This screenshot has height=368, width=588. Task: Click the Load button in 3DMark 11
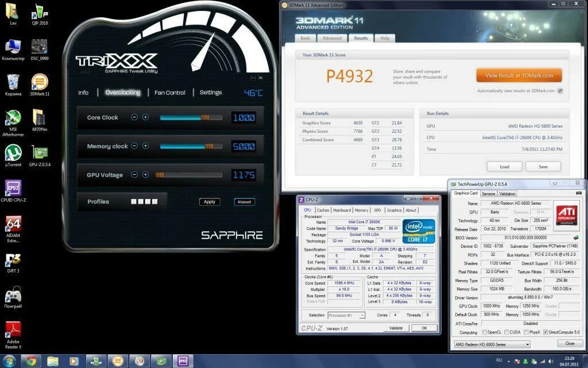[504, 166]
